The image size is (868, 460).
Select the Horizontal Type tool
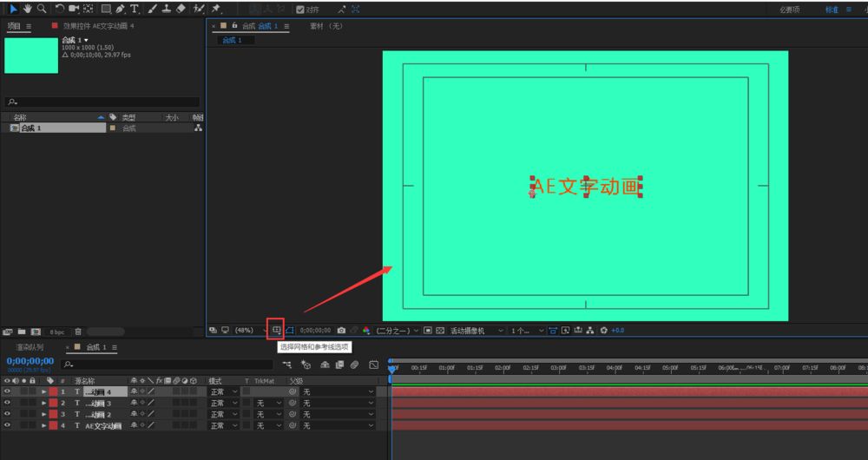point(135,9)
